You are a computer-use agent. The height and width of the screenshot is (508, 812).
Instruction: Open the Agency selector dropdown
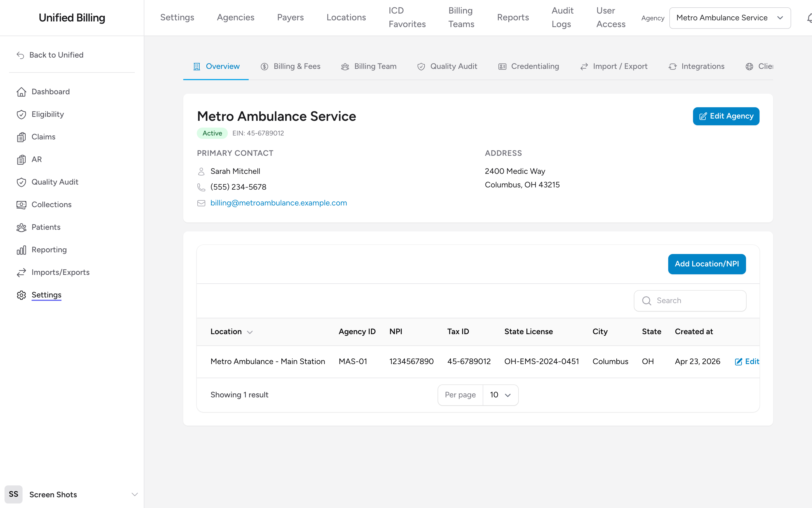pos(730,18)
